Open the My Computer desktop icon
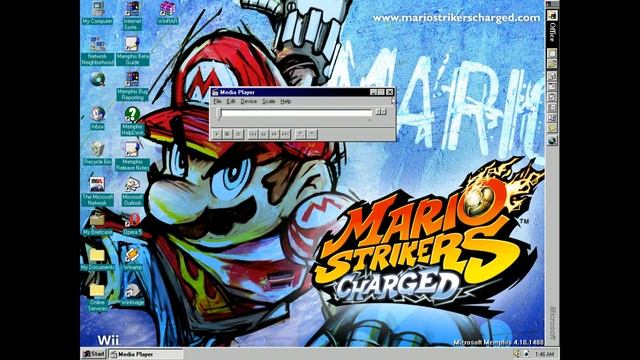The width and height of the screenshot is (640, 360). pyautogui.click(x=97, y=13)
